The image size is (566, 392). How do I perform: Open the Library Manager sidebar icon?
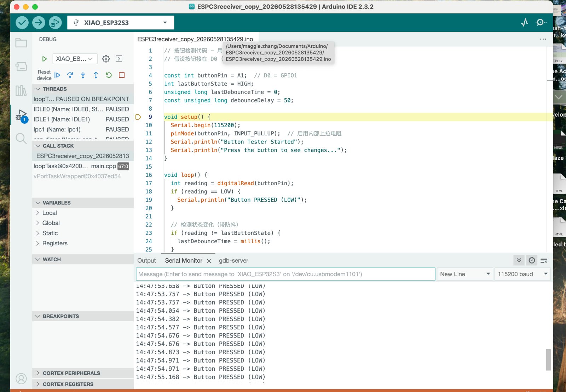[x=21, y=90]
